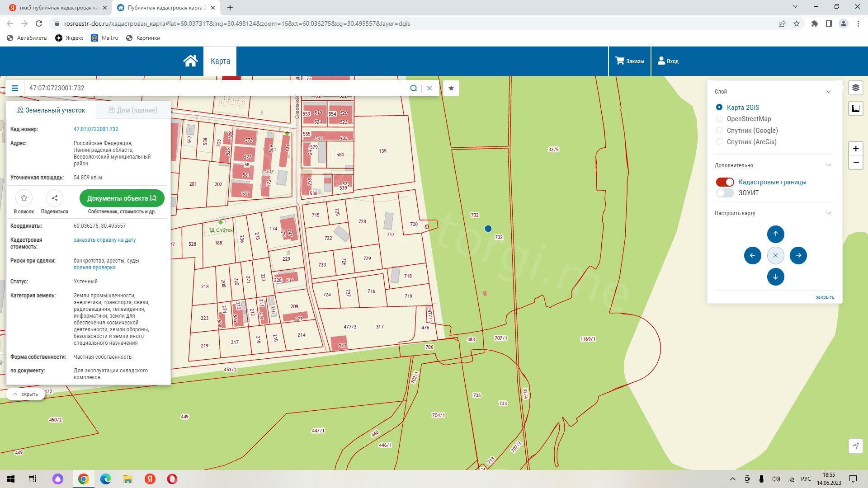
Task: Enable the ЗОУИТ toggle
Action: pos(725,193)
